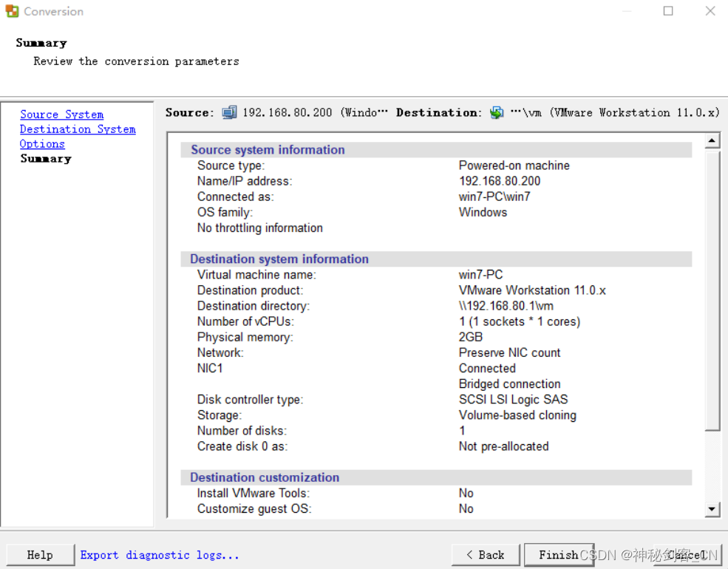
Task: Open the Destination System step
Action: pyautogui.click(x=78, y=129)
